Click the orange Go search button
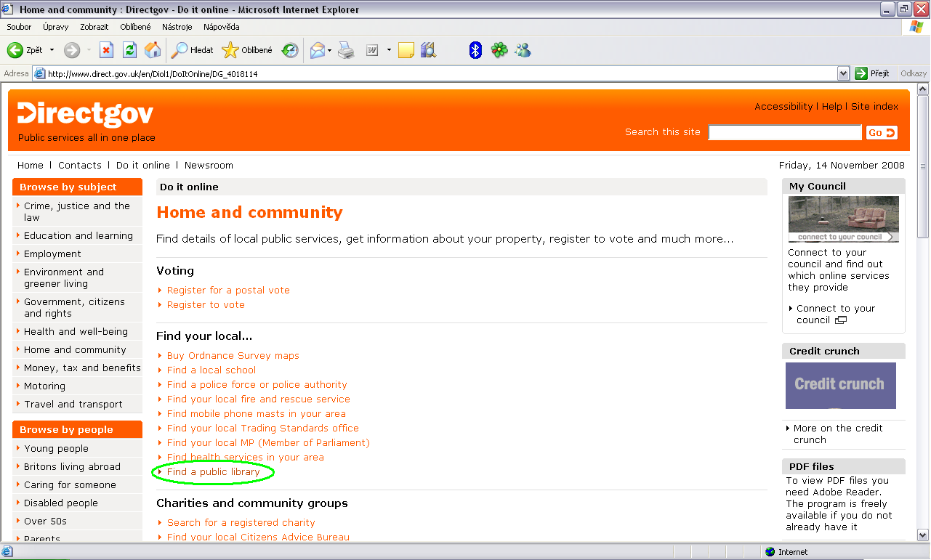 coord(882,132)
